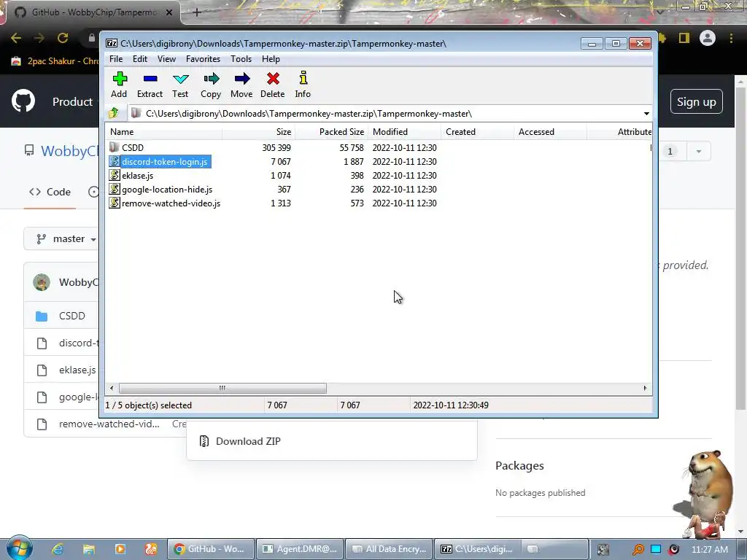Open the Help menu

pyautogui.click(x=271, y=59)
